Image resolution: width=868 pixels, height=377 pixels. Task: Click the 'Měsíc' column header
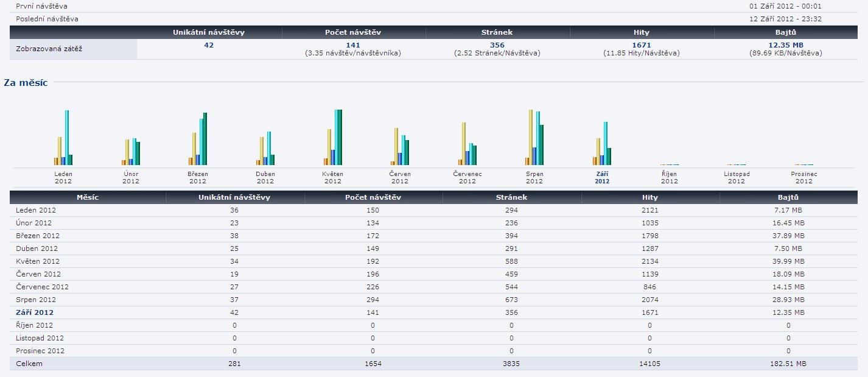(88, 197)
